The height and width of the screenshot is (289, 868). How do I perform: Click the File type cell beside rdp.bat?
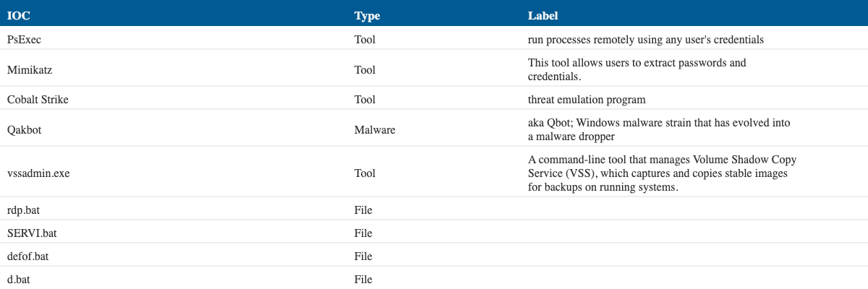(x=363, y=210)
